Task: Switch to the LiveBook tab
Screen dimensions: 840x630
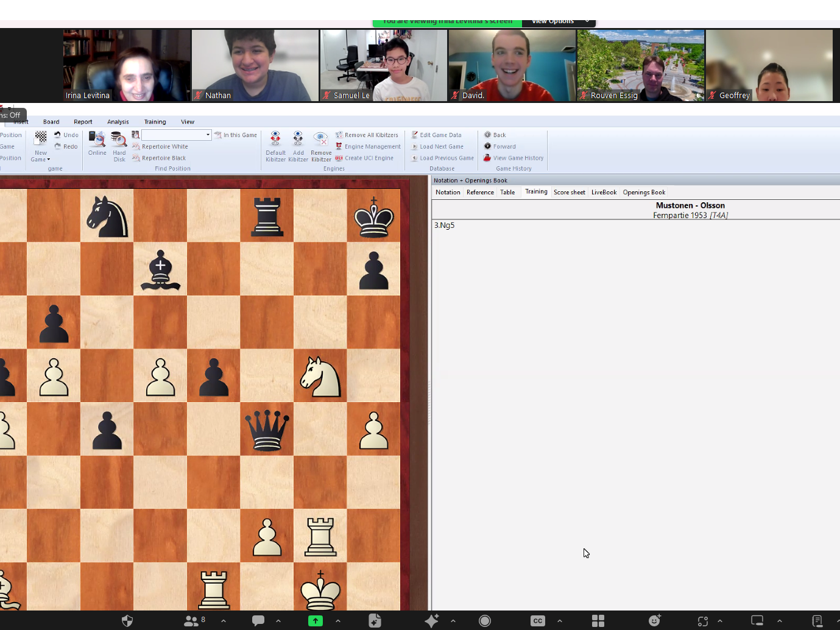Action: 604,193
